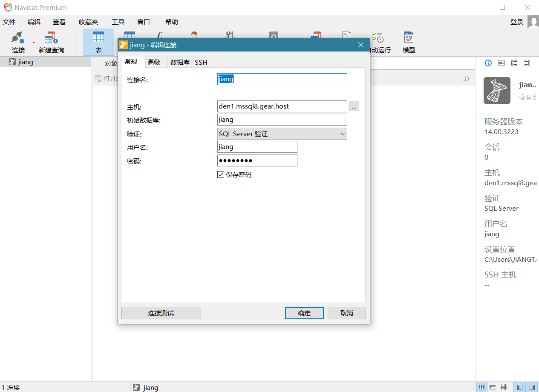This screenshot has width=539, height=392.
Task: Open the Model toolbar icon
Action: [409, 37]
